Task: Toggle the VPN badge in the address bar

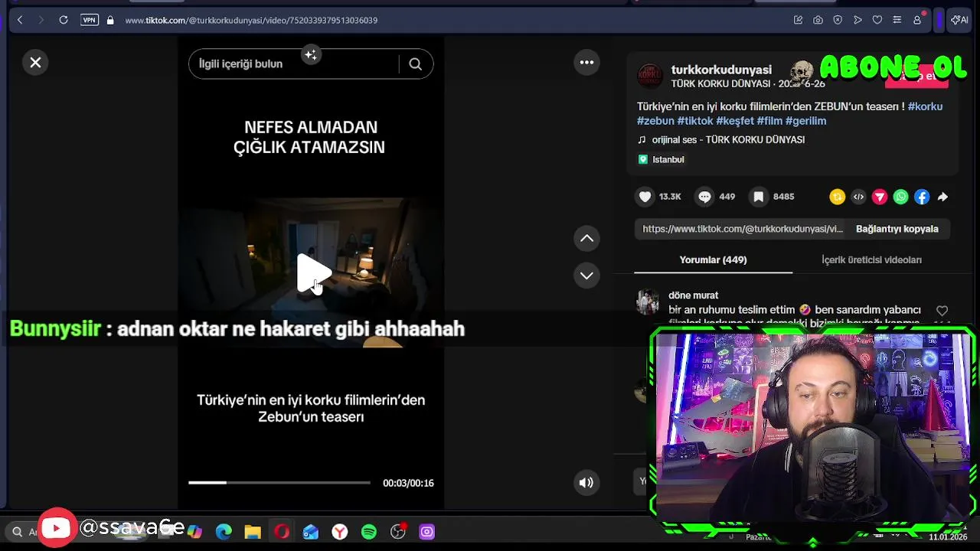Action: (x=90, y=20)
